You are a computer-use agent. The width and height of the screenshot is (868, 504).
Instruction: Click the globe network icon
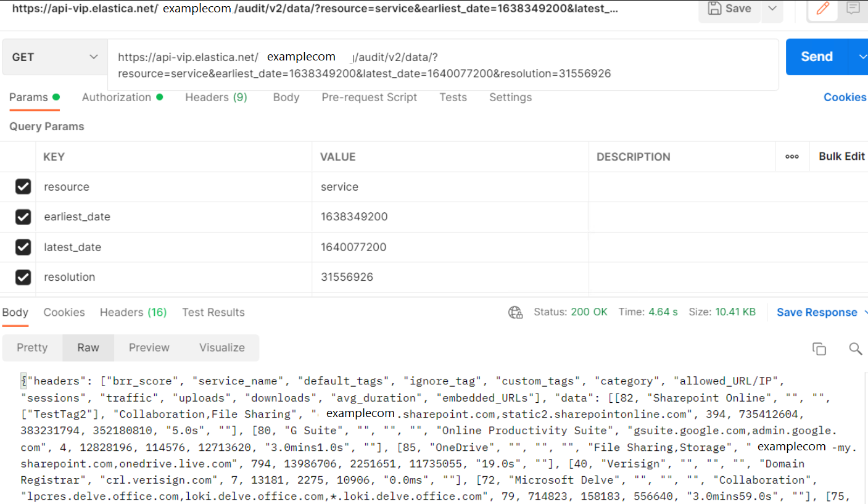coord(515,312)
